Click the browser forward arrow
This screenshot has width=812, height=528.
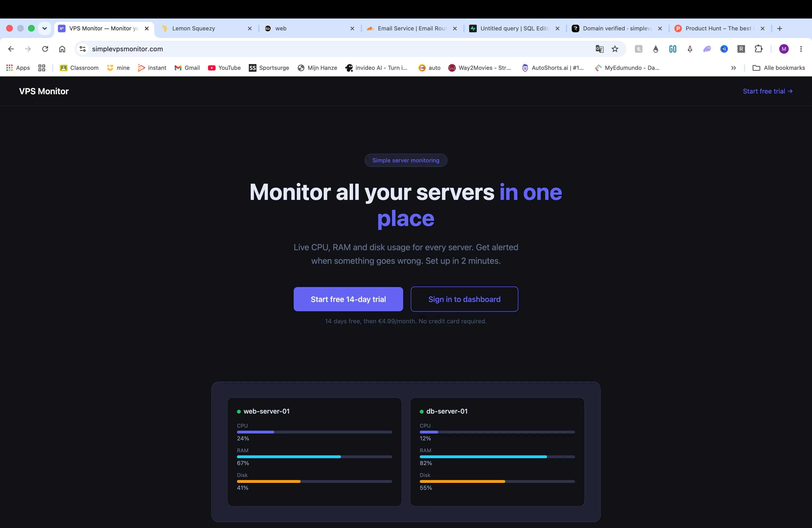[28, 49]
